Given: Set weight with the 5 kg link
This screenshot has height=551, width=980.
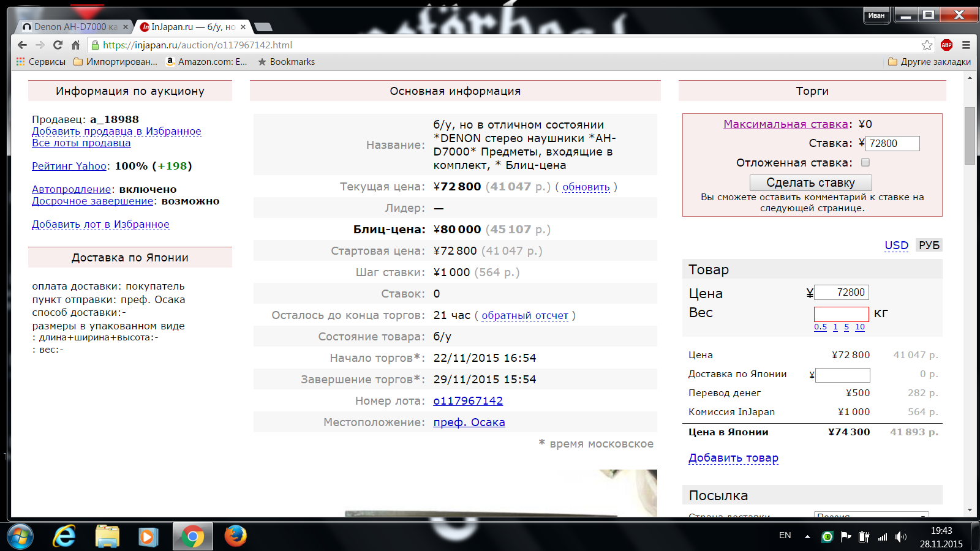Looking at the screenshot, I should tap(846, 327).
